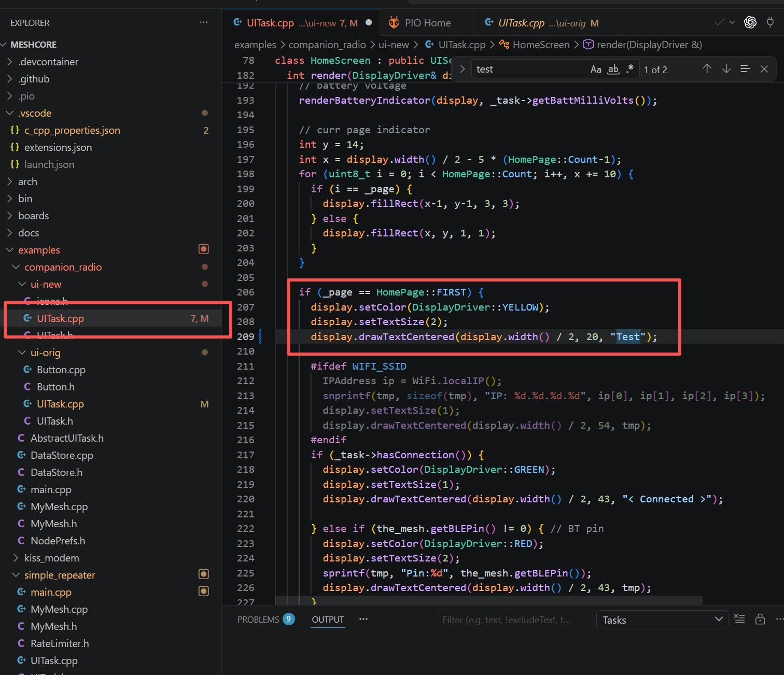Click the ChatGPT icon in the editor toolbar

click(750, 22)
